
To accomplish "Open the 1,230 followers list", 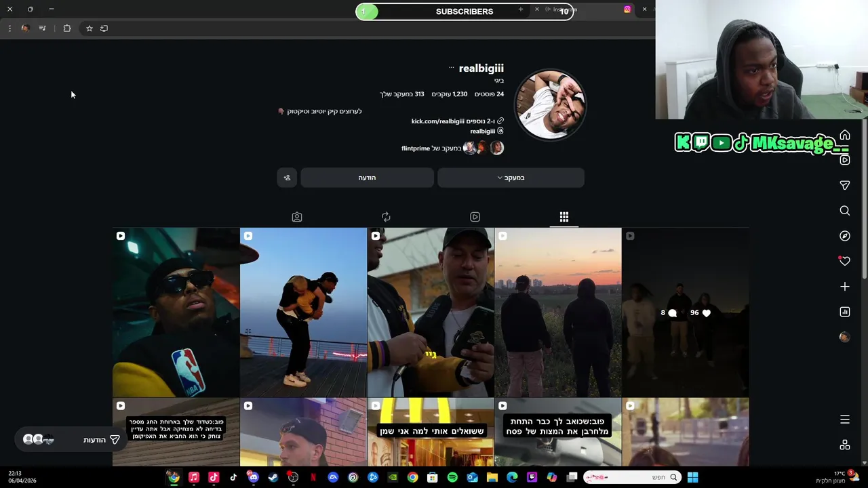I will click(450, 94).
